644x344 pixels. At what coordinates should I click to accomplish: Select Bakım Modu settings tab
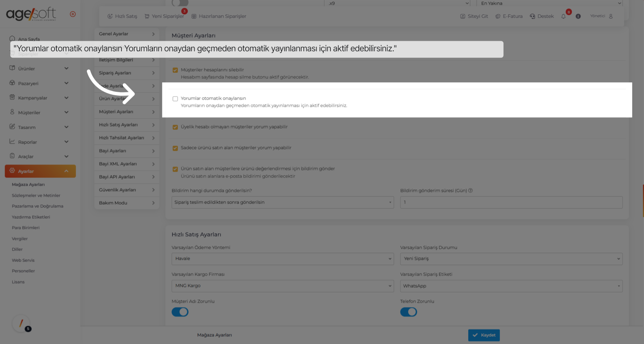(x=127, y=203)
